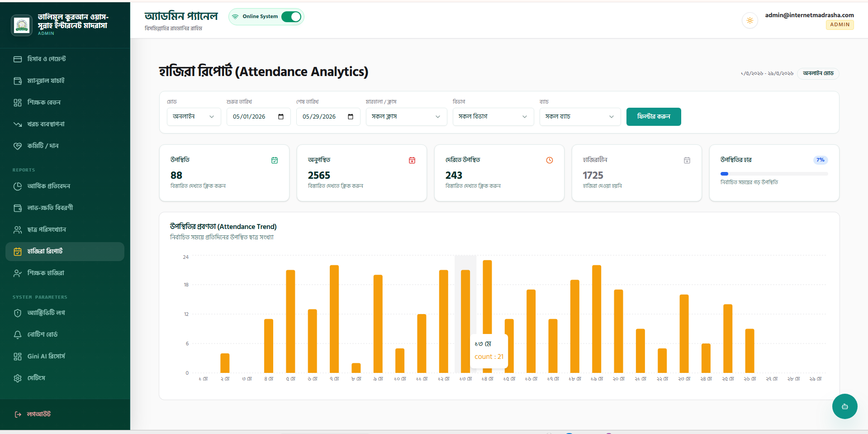Click the madrasa logo in the sidebar header
Image resolution: width=868 pixels, height=434 pixels.
22,25
